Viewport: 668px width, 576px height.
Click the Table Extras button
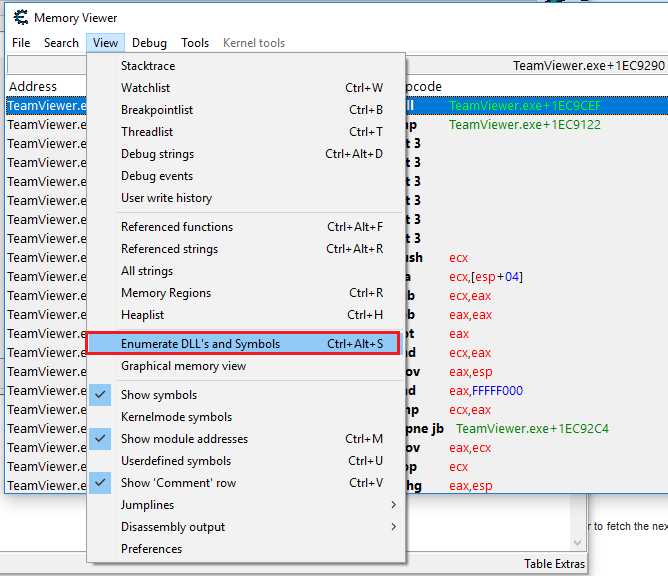554,564
